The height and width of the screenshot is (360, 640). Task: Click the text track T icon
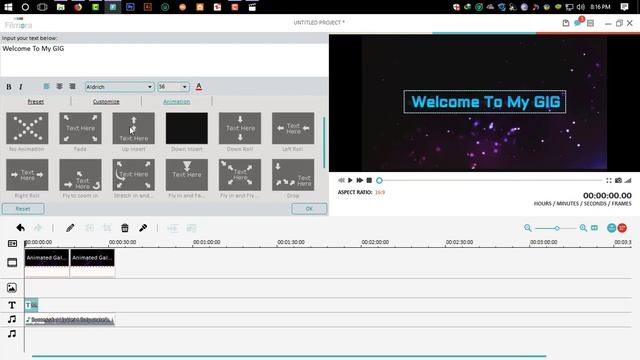point(12,305)
